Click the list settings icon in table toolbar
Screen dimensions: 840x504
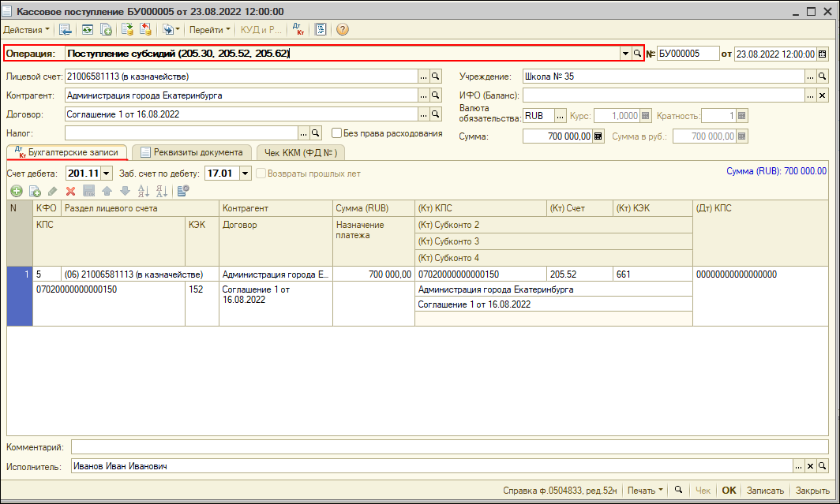(x=183, y=191)
